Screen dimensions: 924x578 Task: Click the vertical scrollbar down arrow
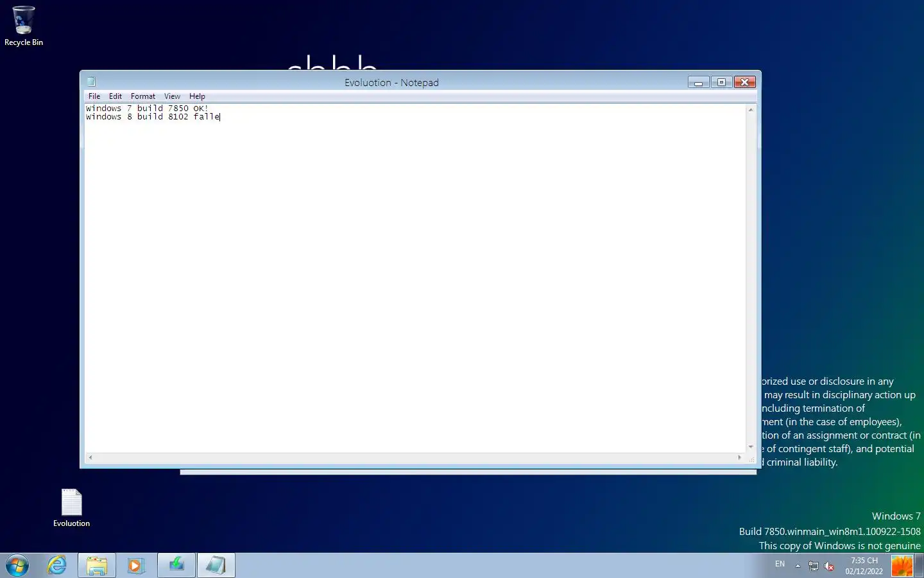click(751, 447)
